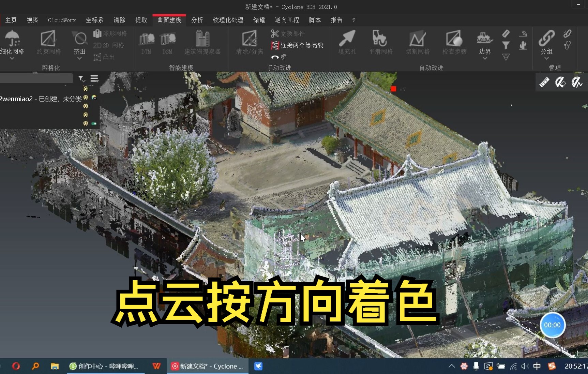Open the 报告 ribbon tab
Screen dimensions: 588x374
pos(336,20)
